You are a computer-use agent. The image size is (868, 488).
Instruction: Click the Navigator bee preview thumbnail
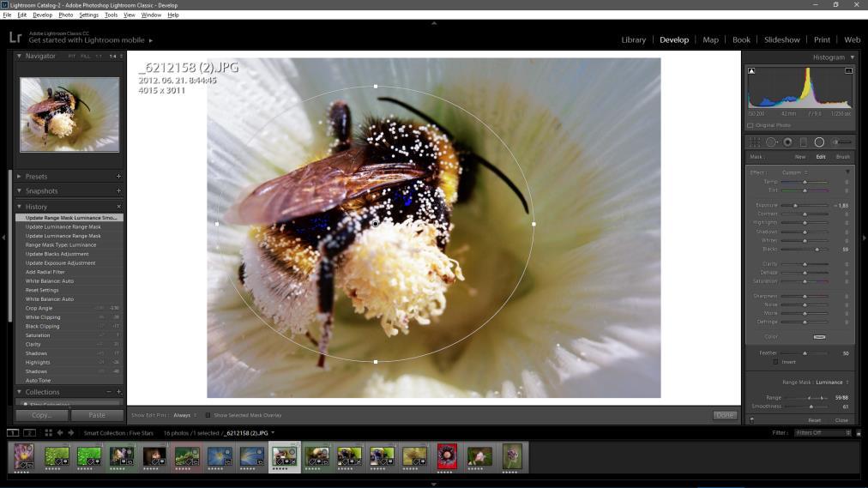(x=69, y=115)
